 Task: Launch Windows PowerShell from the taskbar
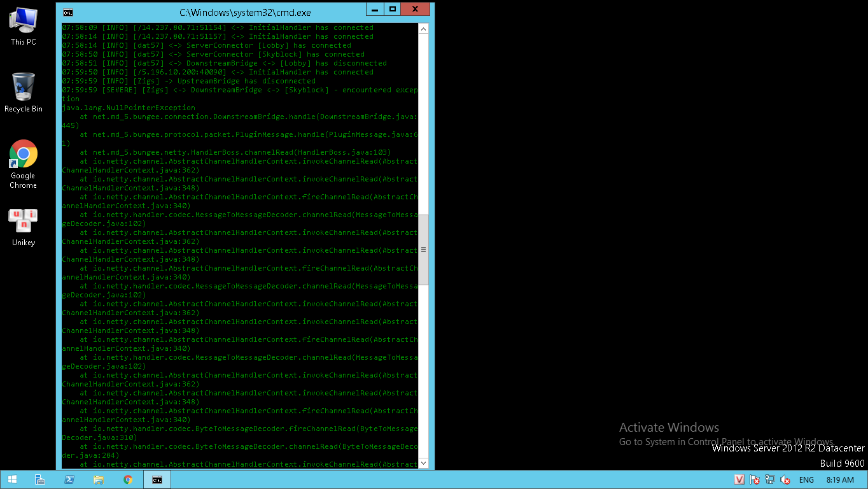69,479
